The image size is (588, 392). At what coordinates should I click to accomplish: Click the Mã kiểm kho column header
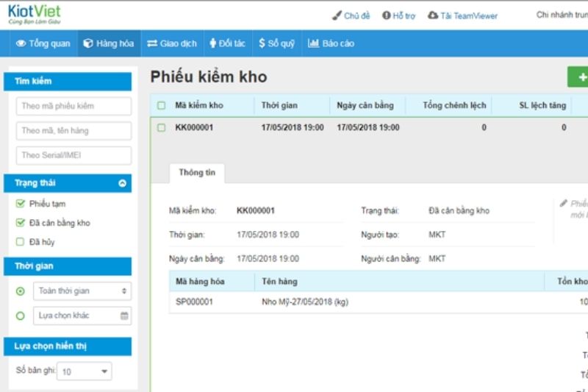pos(198,105)
